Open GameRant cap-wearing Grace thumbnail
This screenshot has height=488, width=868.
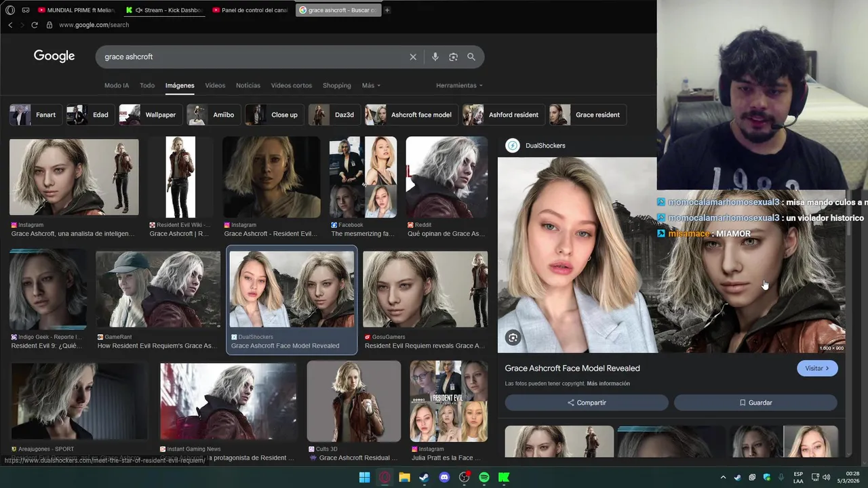tap(158, 289)
